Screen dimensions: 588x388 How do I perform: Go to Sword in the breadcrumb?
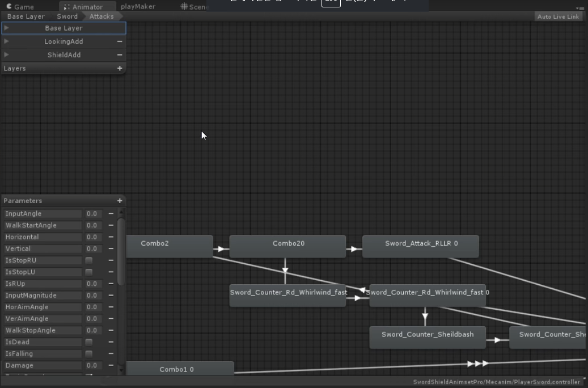tap(67, 16)
